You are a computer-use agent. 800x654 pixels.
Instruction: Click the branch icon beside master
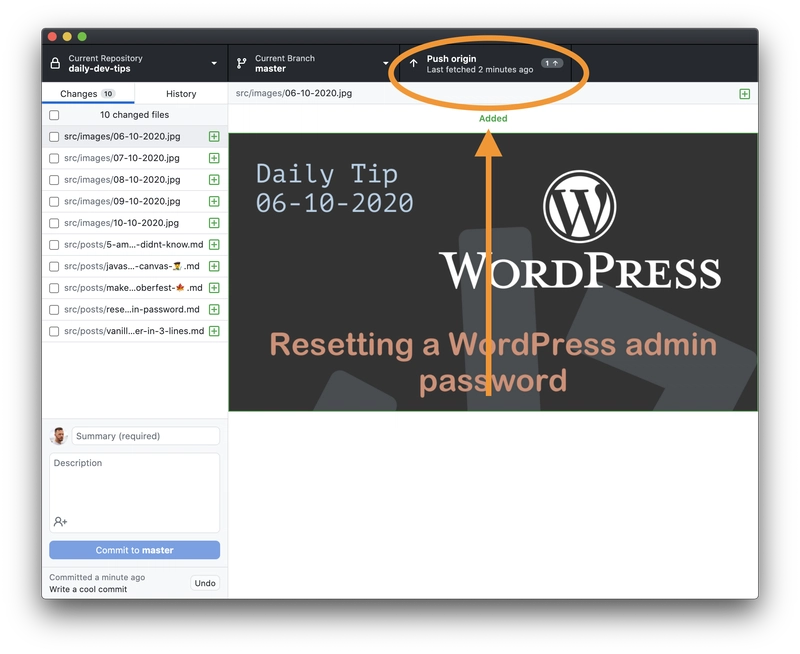(241, 63)
